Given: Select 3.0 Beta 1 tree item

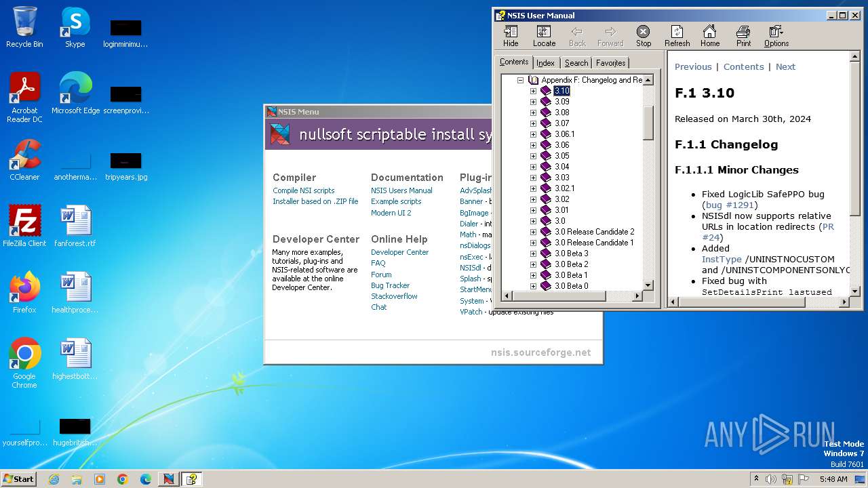Looking at the screenshot, I should [571, 275].
